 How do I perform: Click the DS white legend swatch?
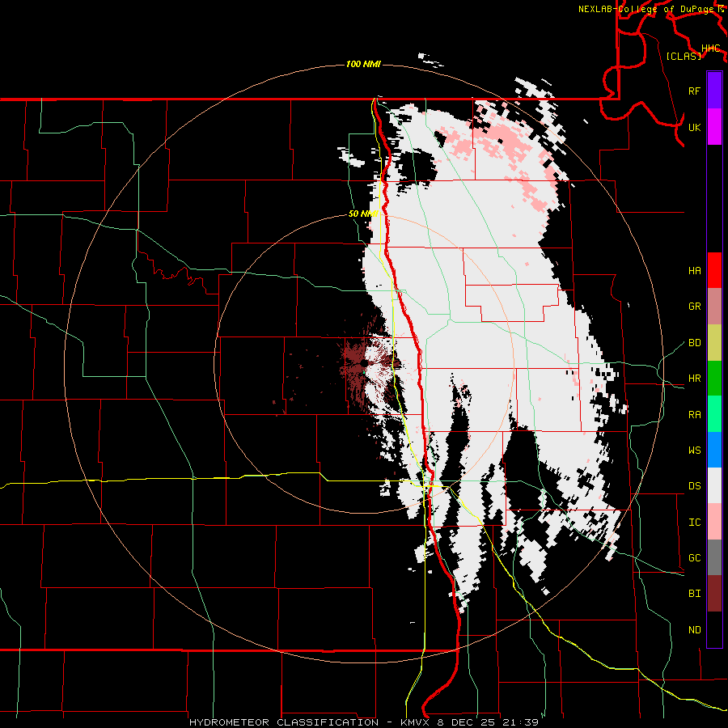(714, 485)
